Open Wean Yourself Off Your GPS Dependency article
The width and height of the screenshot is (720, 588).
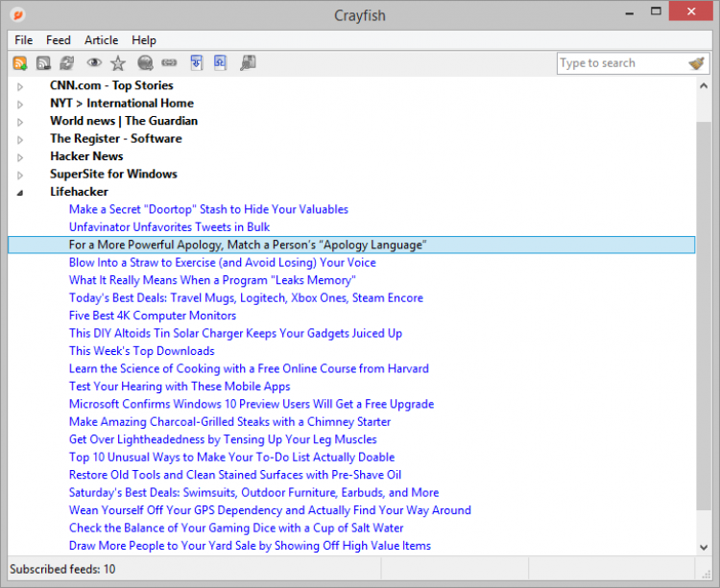[x=270, y=510]
